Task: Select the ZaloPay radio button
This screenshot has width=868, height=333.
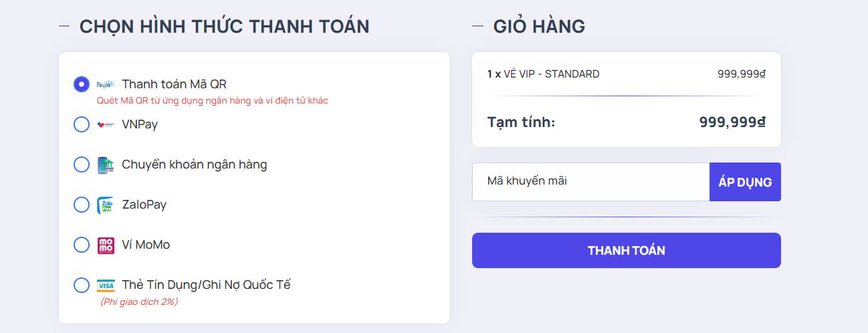Action: [x=82, y=205]
